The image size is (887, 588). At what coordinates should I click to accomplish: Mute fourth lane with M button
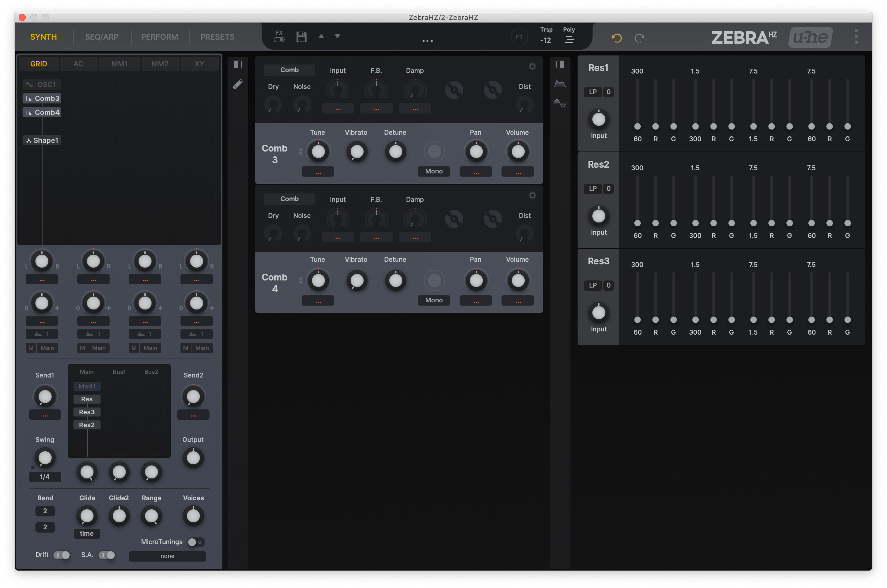click(x=186, y=348)
